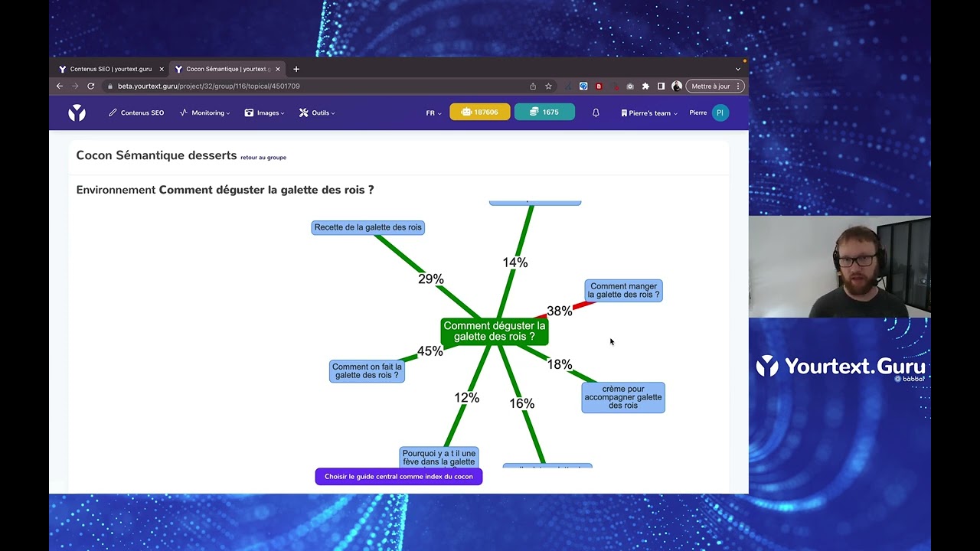Click the Yourtext.Guru logo in navbar
This screenshot has width=980, height=551.
click(77, 113)
